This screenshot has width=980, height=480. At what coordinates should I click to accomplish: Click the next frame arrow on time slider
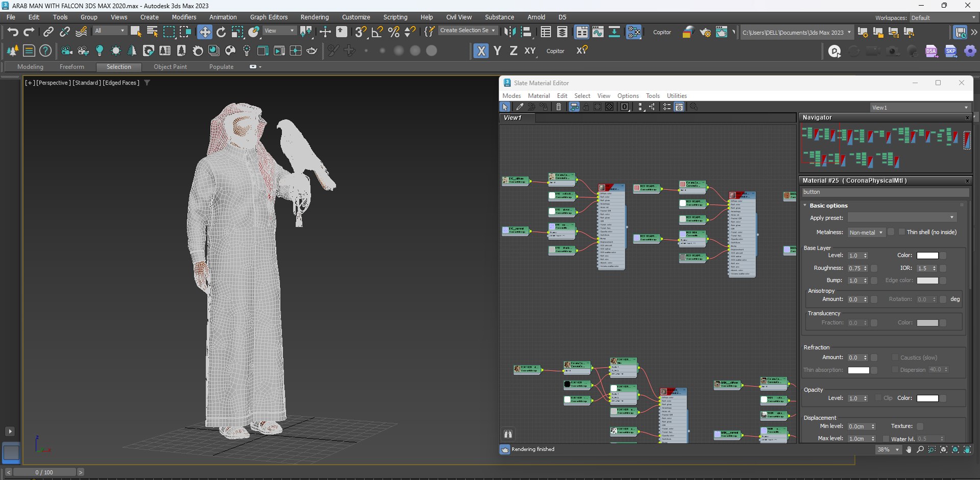[x=80, y=472]
